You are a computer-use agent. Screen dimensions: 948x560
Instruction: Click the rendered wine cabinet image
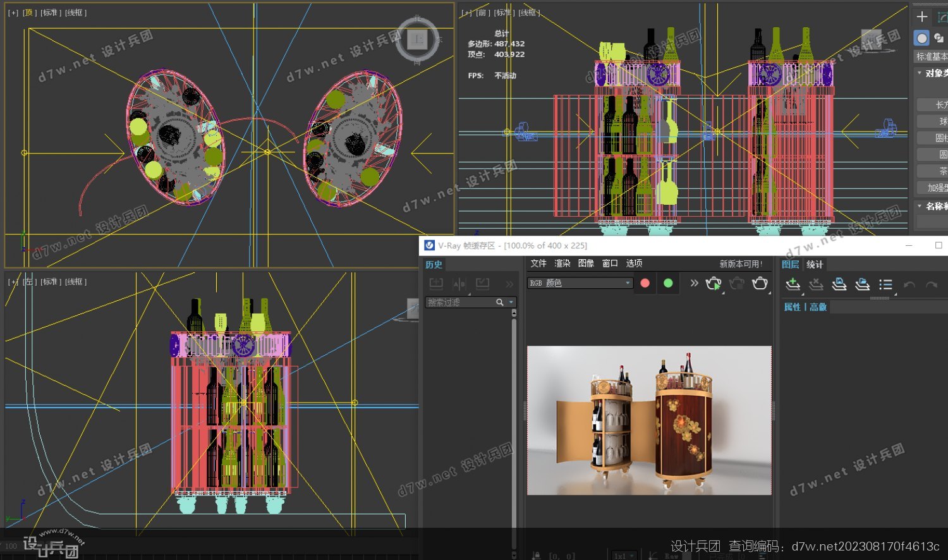[649, 420]
